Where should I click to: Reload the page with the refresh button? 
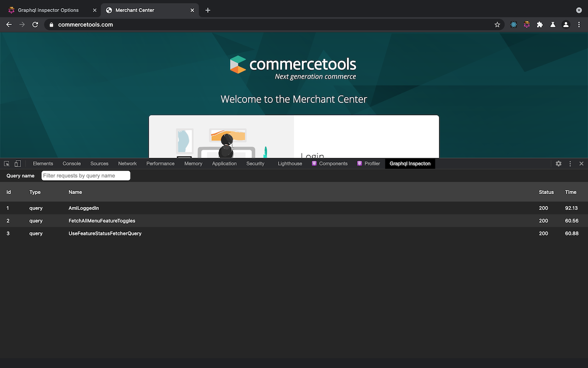point(35,24)
